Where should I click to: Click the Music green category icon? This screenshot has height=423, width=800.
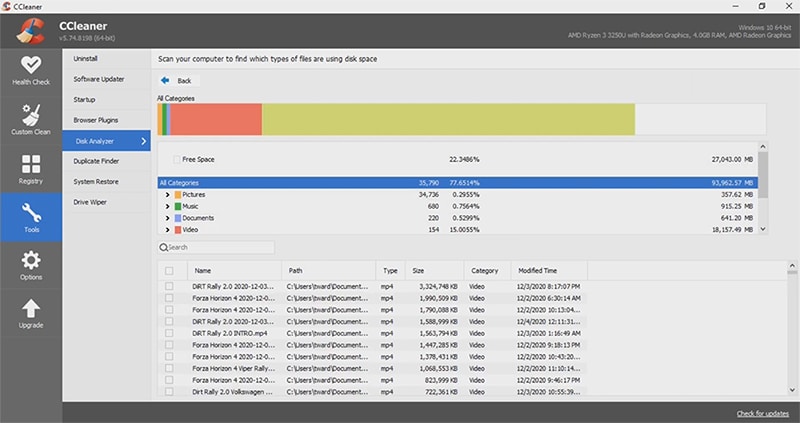click(x=178, y=207)
